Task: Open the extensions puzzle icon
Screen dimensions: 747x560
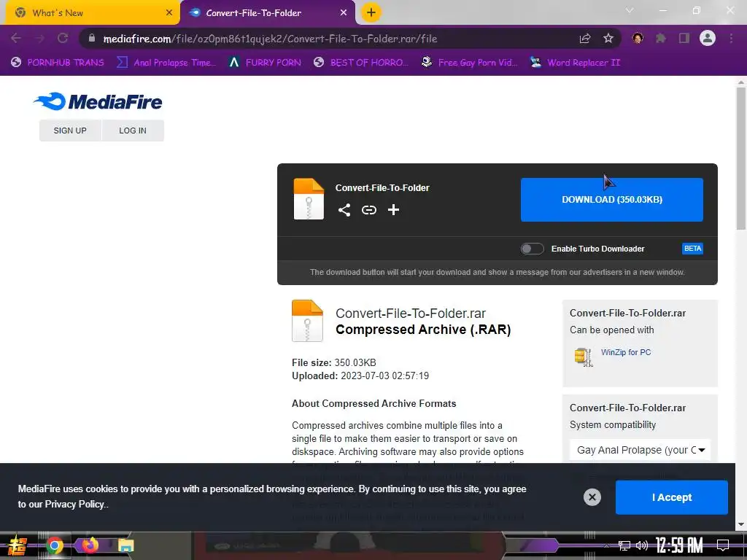Action: (x=661, y=38)
